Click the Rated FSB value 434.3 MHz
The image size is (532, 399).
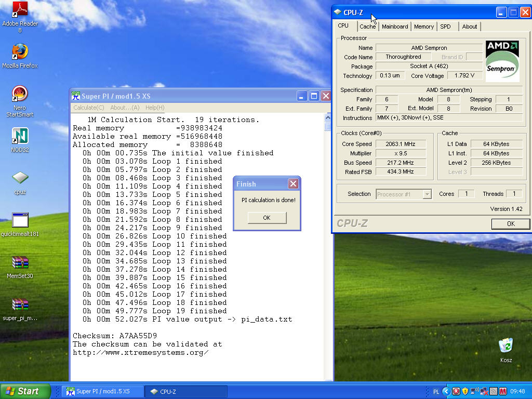tap(401, 171)
